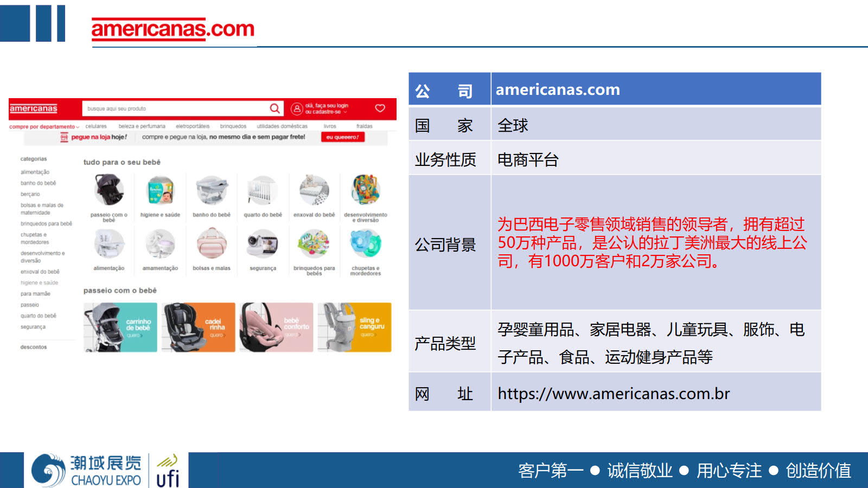Screen dimensions: 868x488
Task: Open 'brinquedos para bebê' sidebar link
Action: tap(46, 223)
